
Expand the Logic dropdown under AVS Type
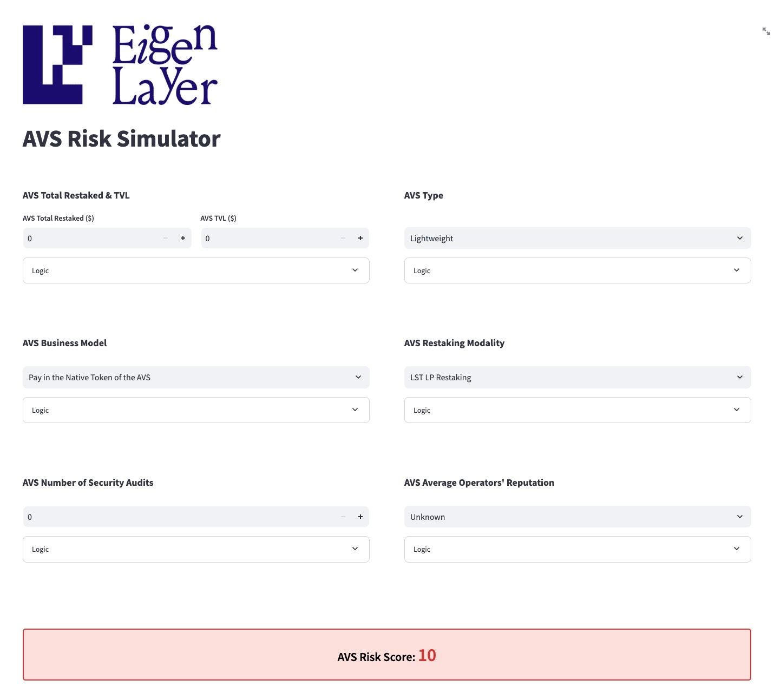[x=578, y=270]
